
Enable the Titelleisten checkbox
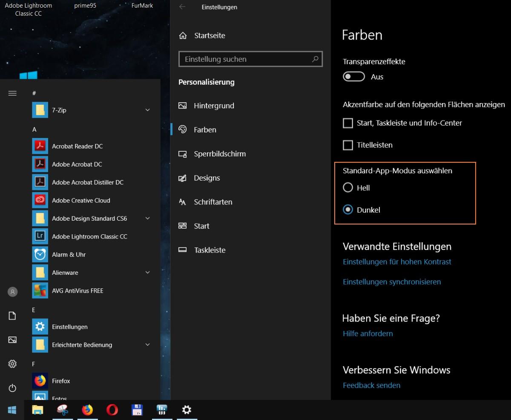pyautogui.click(x=348, y=145)
